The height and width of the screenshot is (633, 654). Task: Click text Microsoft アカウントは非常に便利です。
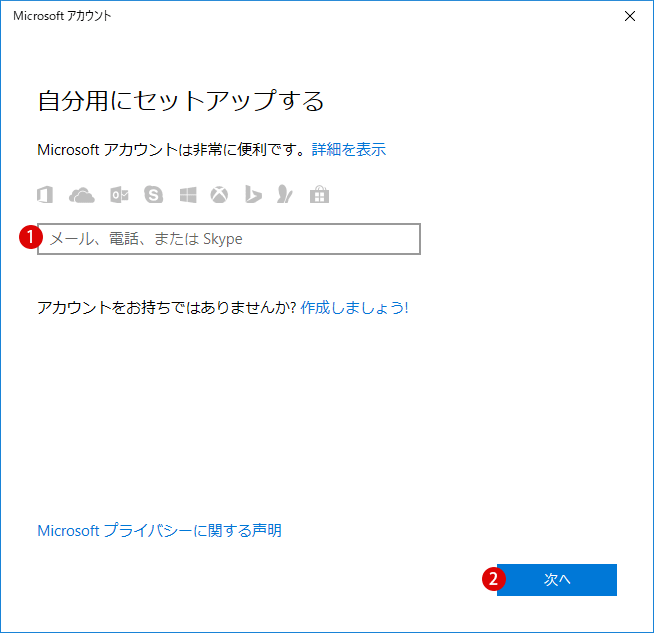point(172,149)
